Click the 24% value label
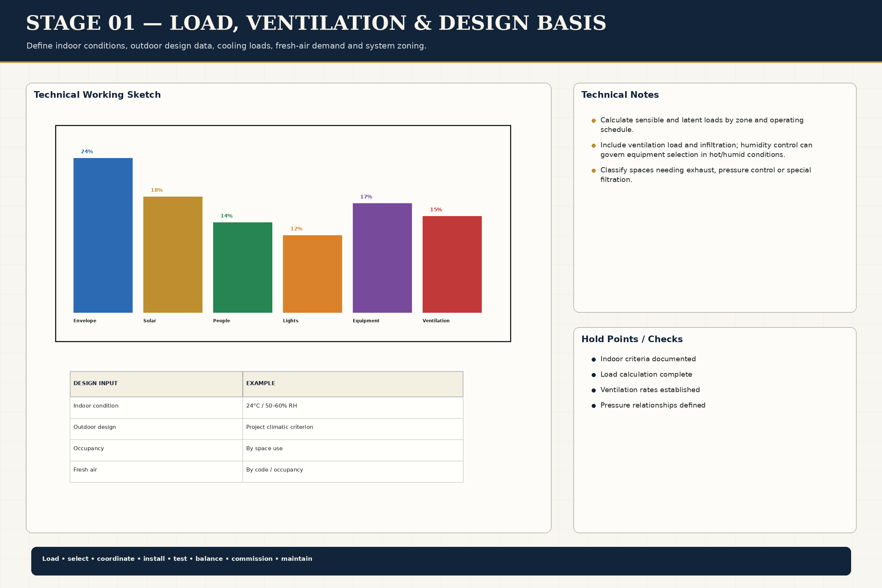Viewport: 882px width, 588px height. tap(87, 151)
